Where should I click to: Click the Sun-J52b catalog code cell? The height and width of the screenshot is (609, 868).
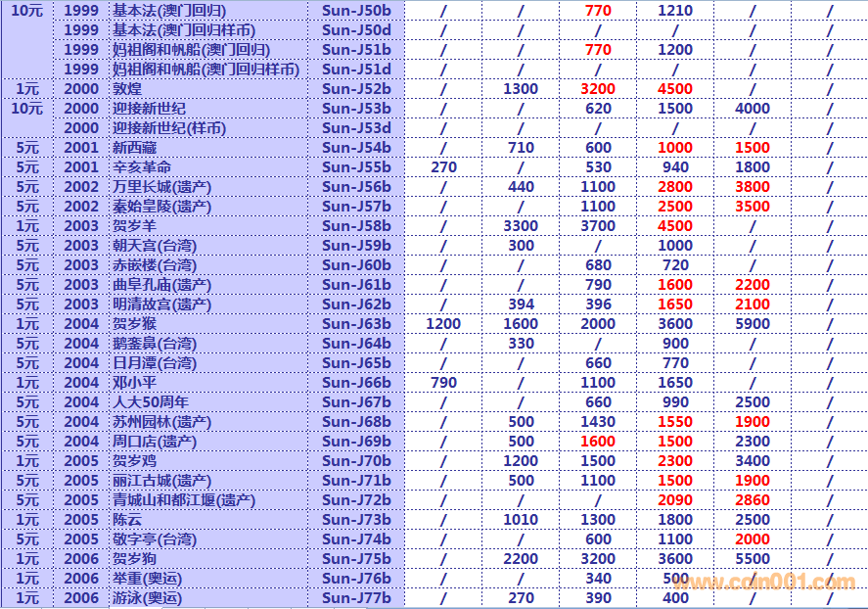(x=356, y=89)
